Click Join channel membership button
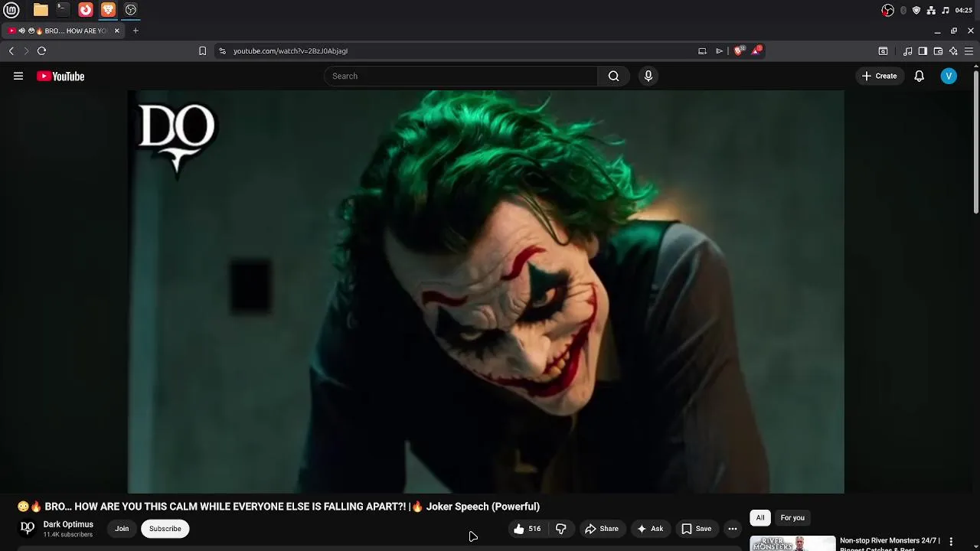Screen dimensions: 980x551 coord(122,529)
